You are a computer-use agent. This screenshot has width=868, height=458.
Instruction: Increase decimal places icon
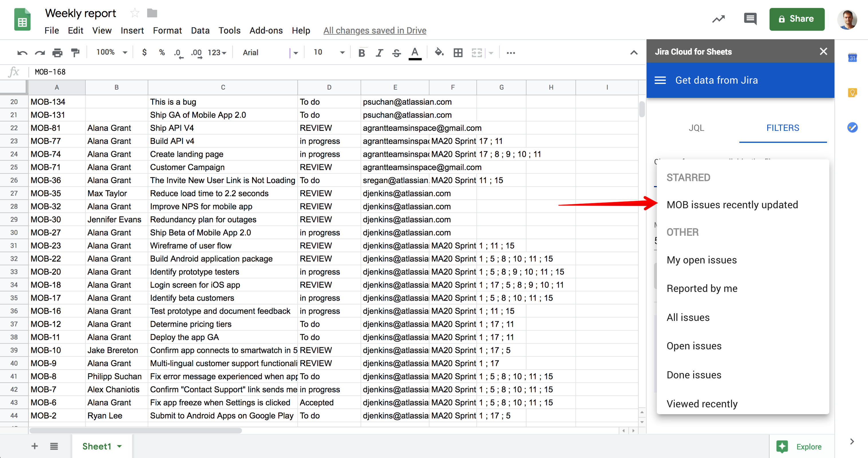click(196, 53)
